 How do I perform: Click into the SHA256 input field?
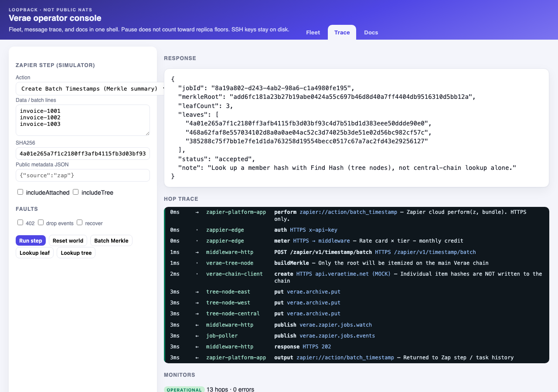[x=83, y=153]
